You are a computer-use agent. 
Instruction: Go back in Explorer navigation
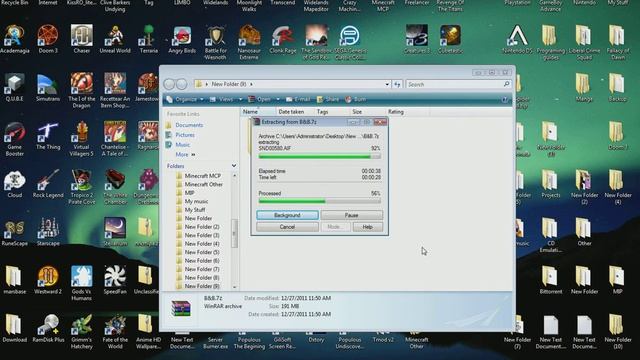(169, 84)
